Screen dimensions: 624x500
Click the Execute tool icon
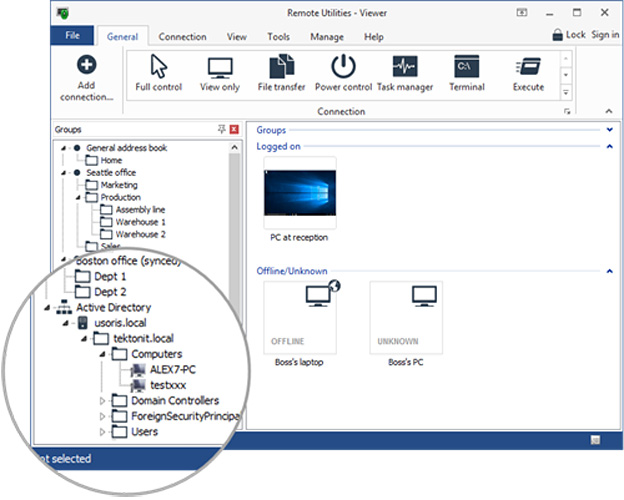(527, 67)
